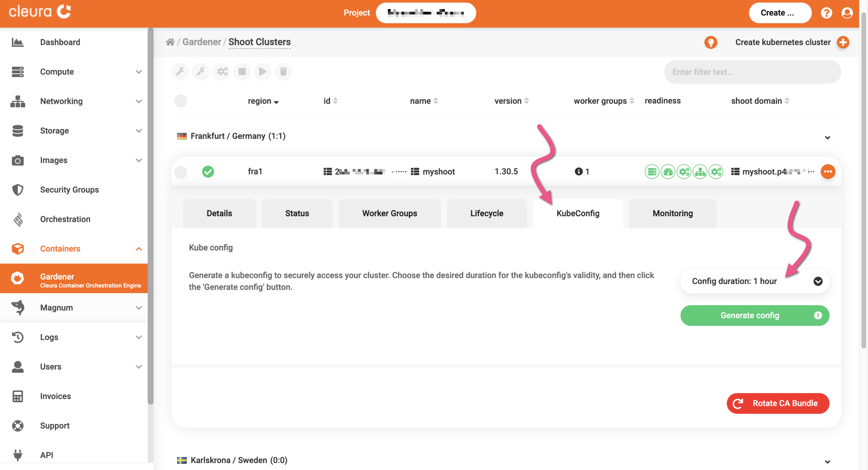Screen dimensions: 868x470
Task: Click the trash icon in the toolbar
Action: (x=283, y=71)
